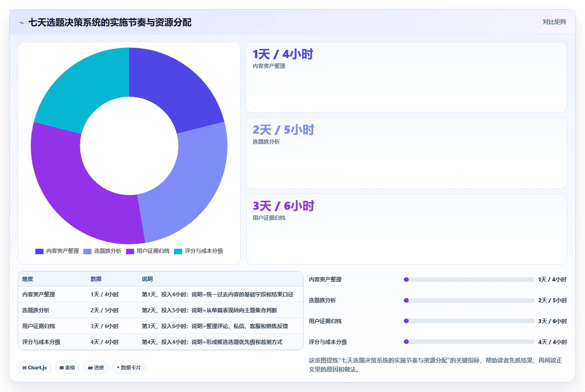The height and width of the screenshot is (392, 585).
Task: Toggle the 选题族分析 legend color box
Action: (87, 251)
